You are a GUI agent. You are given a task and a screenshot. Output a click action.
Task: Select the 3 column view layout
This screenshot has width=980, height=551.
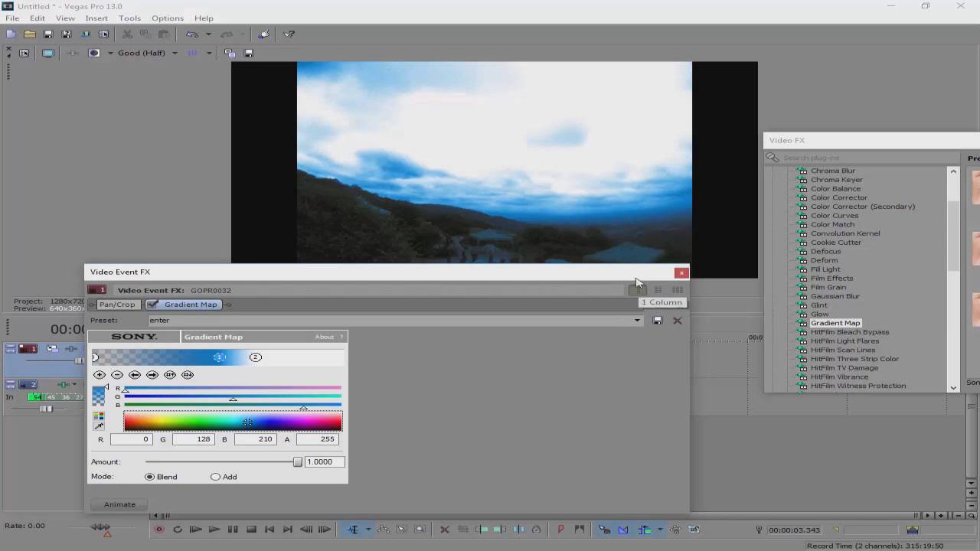click(x=678, y=290)
